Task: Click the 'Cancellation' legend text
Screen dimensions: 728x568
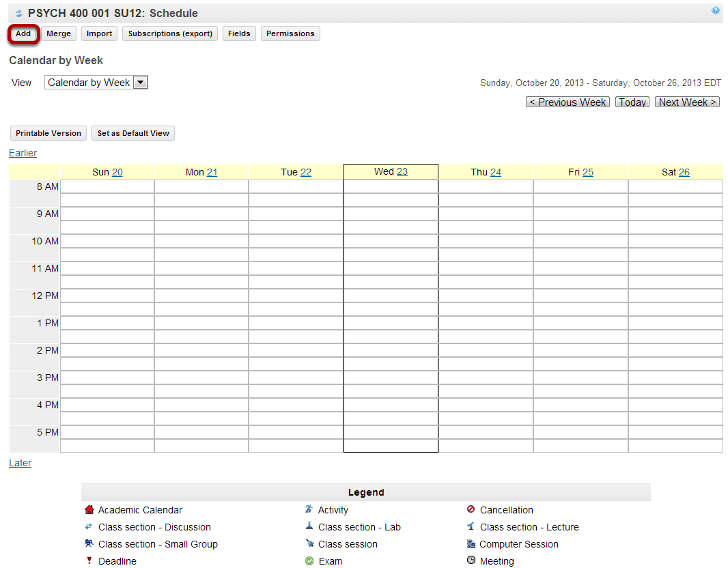Action: click(x=507, y=510)
